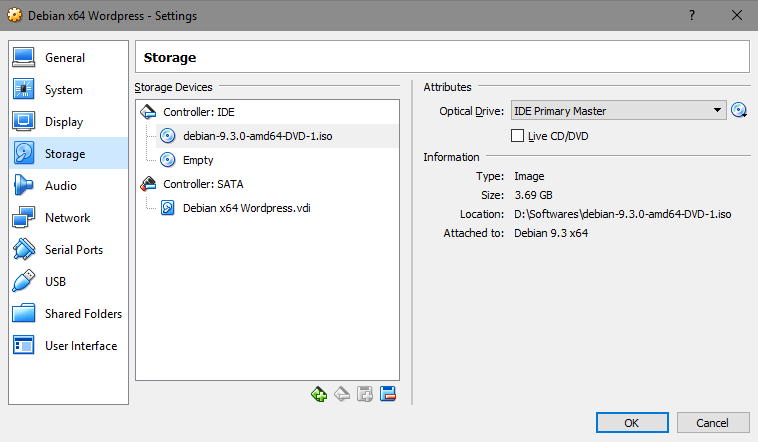Enable the Live CD/DVD checkbox
Image resolution: width=758 pixels, height=442 pixels.
tap(517, 135)
